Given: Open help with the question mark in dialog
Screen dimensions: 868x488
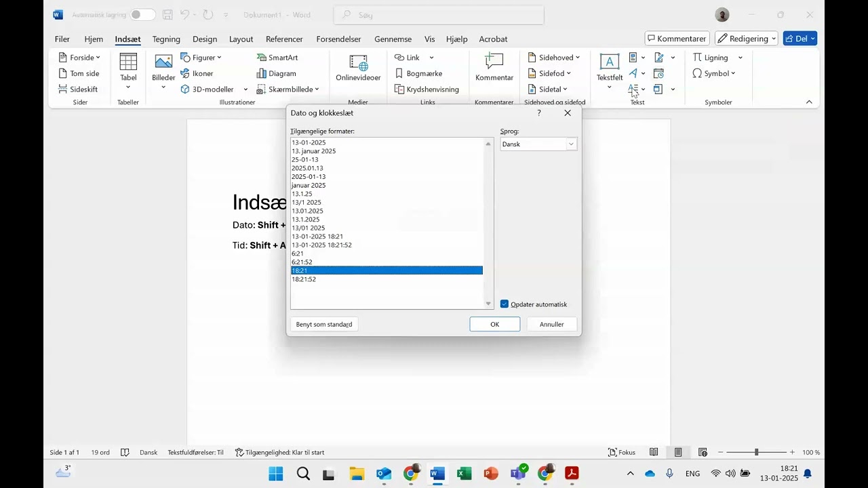Looking at the screenshot, I should 539,113.
